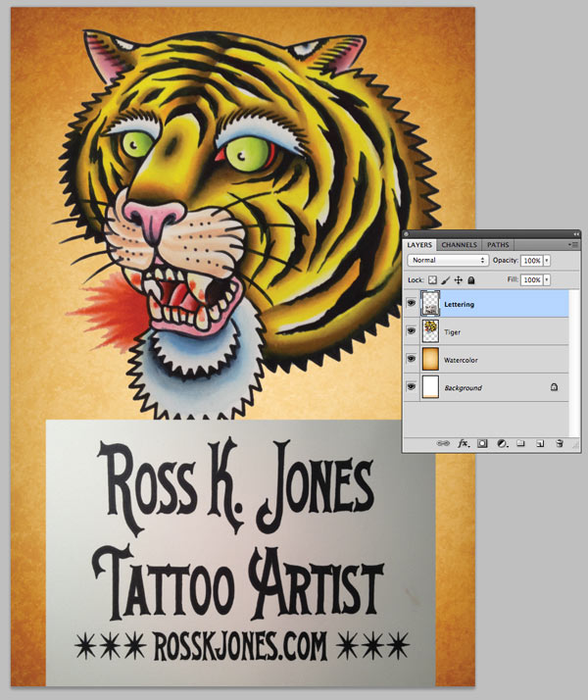The height and width of the screenshot is (700, 588).
Task: Select the Watercolor layer thumbnail
Action: (x=430, y=360)
